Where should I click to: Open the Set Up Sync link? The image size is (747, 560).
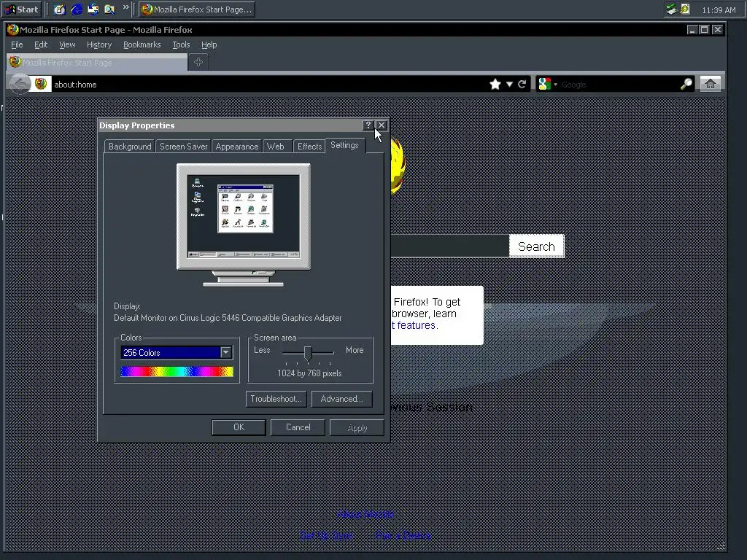click(x=326, y=535)
